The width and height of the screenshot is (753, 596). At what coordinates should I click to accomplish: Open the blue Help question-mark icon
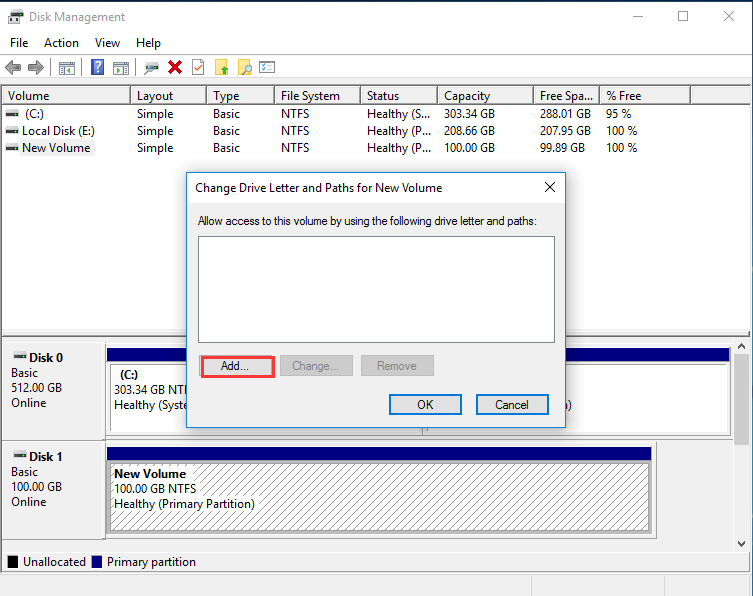[97, 67]
